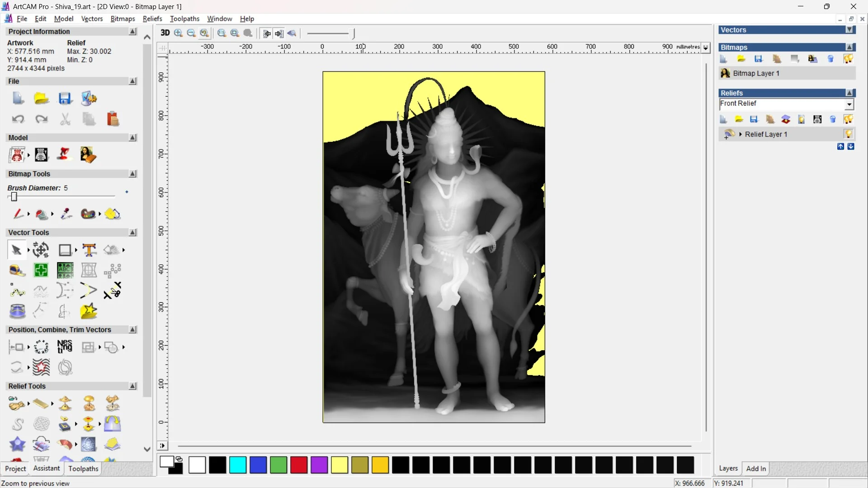This screenshot has width=868, height=488.
Task: Click Save icon in File section
Action: [65, 99]
